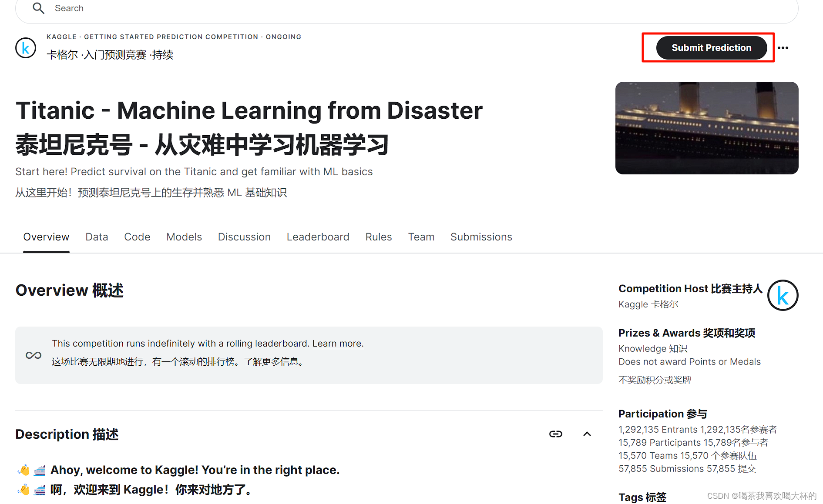Screen dimensions: 823x504
Task: Click '15,789 Participants' text
Action: point(659,443)
